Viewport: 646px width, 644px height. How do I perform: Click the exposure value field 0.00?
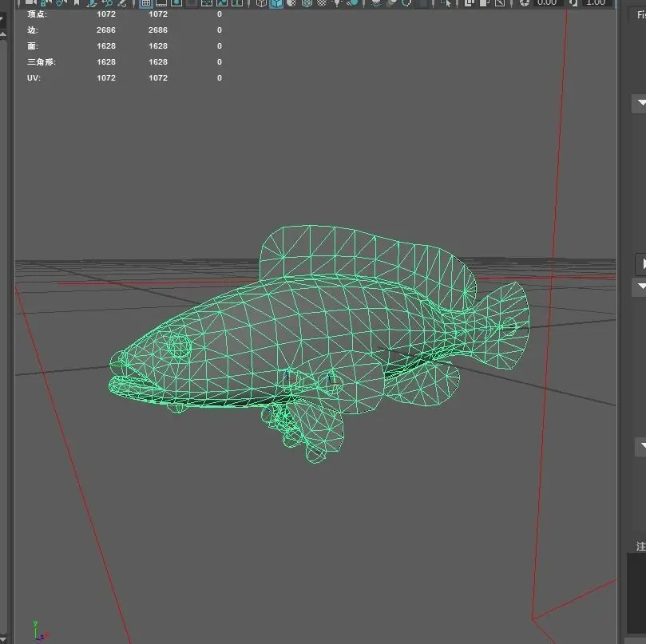547,3
